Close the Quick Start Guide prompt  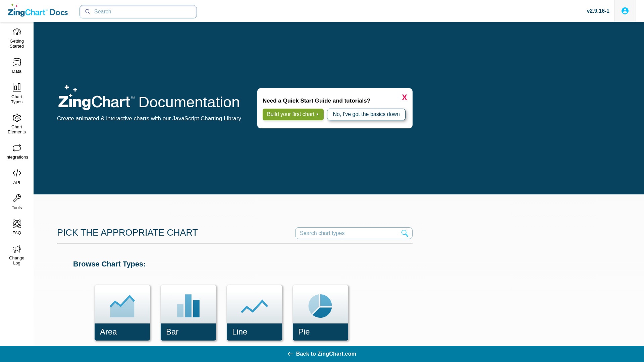[405, 97]
